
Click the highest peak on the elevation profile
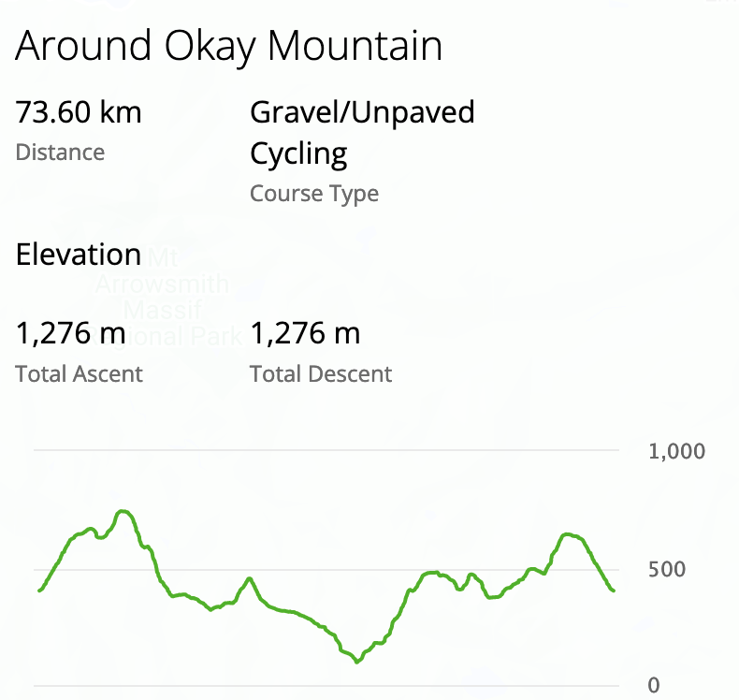pos(123,511)
